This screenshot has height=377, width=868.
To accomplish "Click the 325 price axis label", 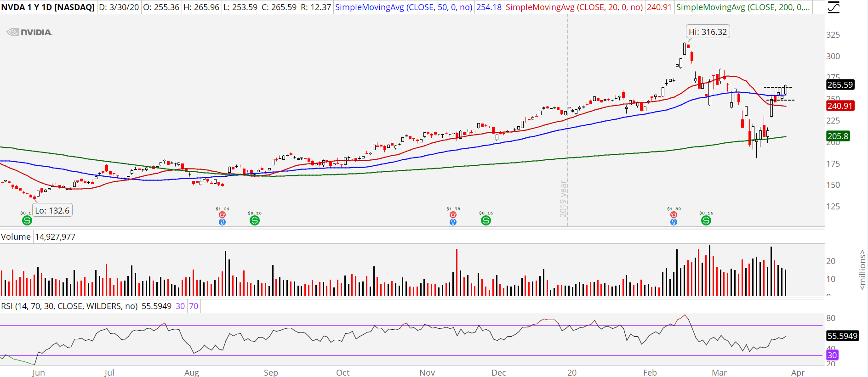I will [833, 35].
